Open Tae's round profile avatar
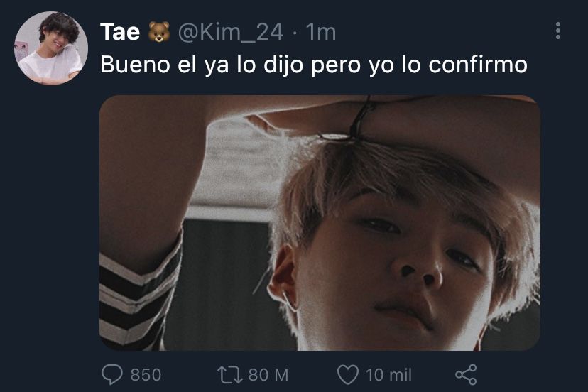This screenshot has height=392, width=588. (x=51, y=48)
